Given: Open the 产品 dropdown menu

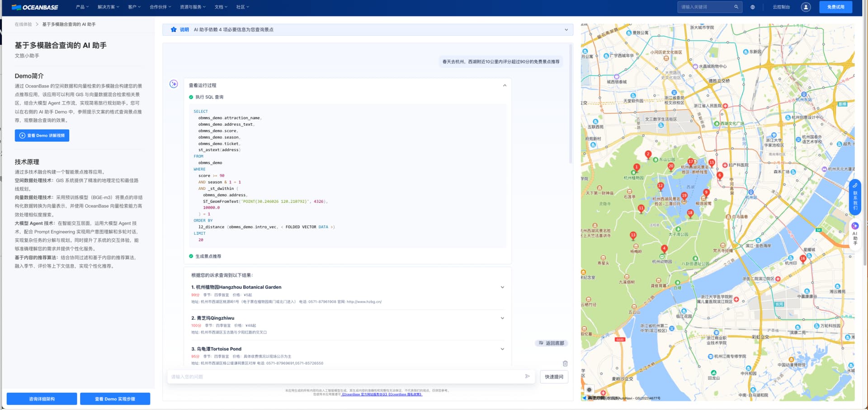Looking at the screenshot, I should (x=82, y=7).
